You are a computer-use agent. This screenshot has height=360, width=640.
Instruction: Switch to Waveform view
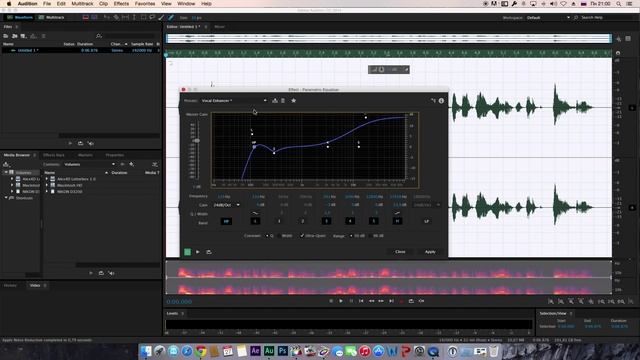20,18
